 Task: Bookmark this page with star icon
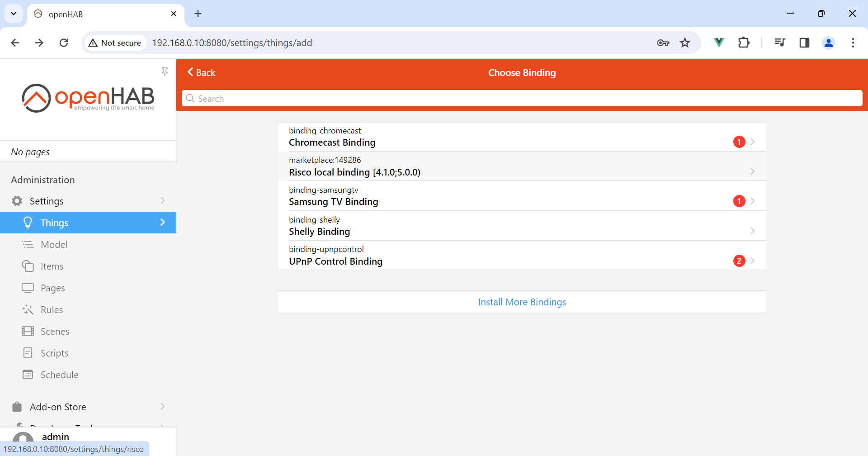tap(685, 43)
